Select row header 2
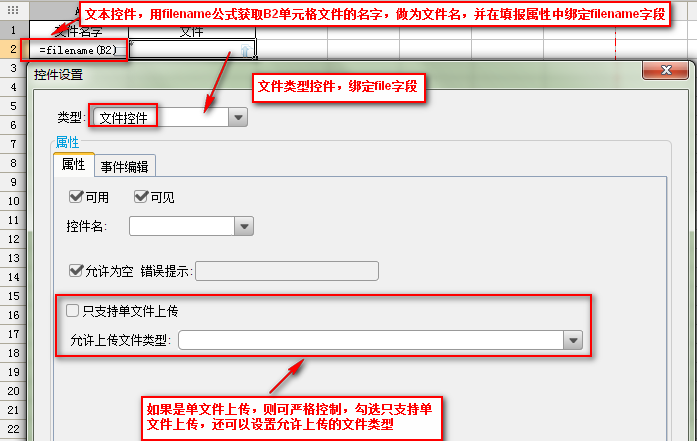Viewport: 697px width, 441px height. [x=14, y=49]
